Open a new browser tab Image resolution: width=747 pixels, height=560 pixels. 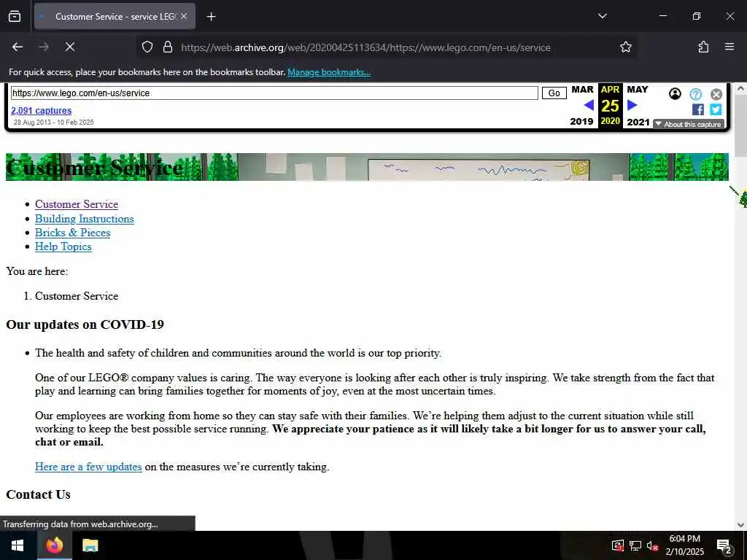[x=211, y=17]
